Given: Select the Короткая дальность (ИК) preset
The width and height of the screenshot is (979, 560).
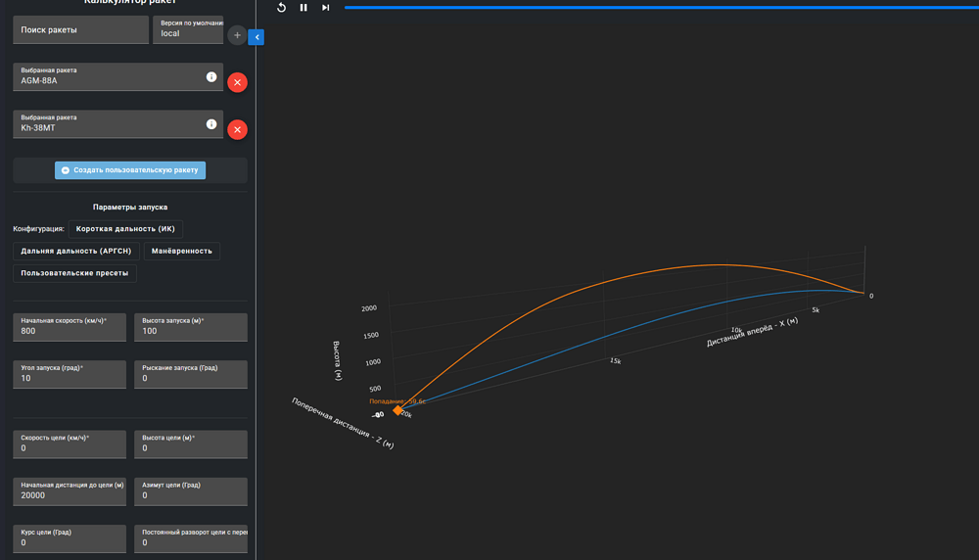Looking at the screenshot, I should coord(125,229).
